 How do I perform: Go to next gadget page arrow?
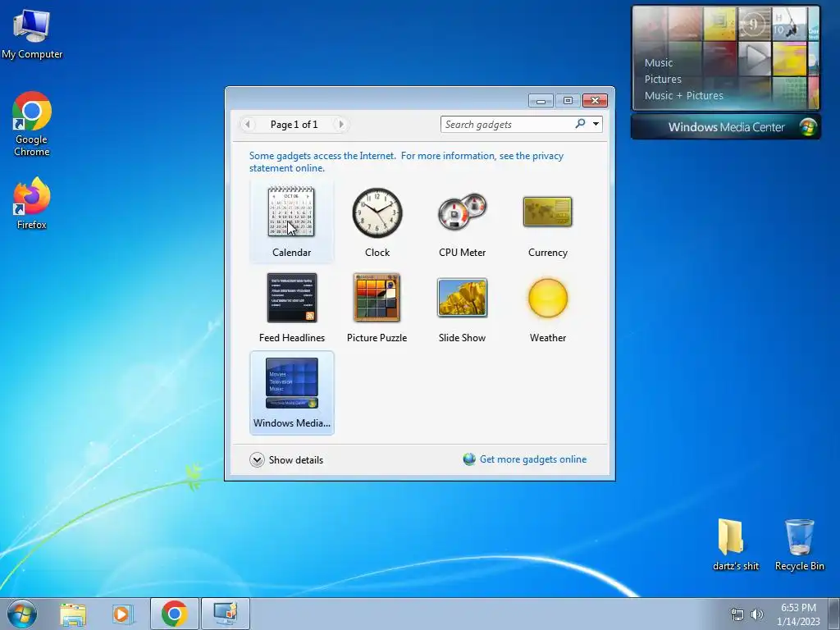(340, 125)
